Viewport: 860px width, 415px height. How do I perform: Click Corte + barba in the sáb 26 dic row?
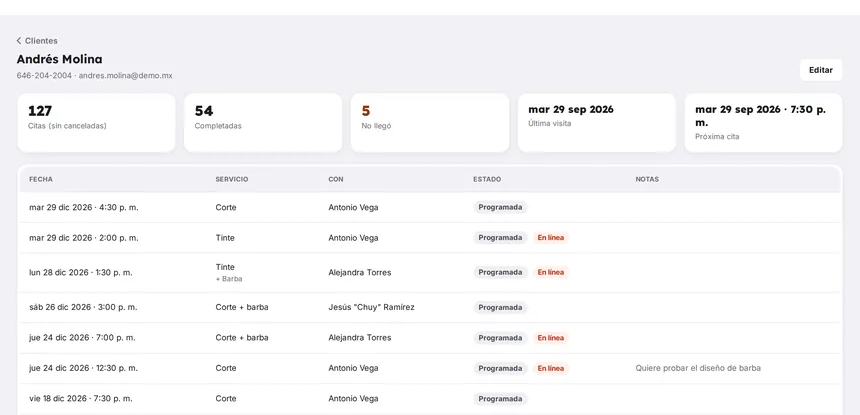point(242,307)
